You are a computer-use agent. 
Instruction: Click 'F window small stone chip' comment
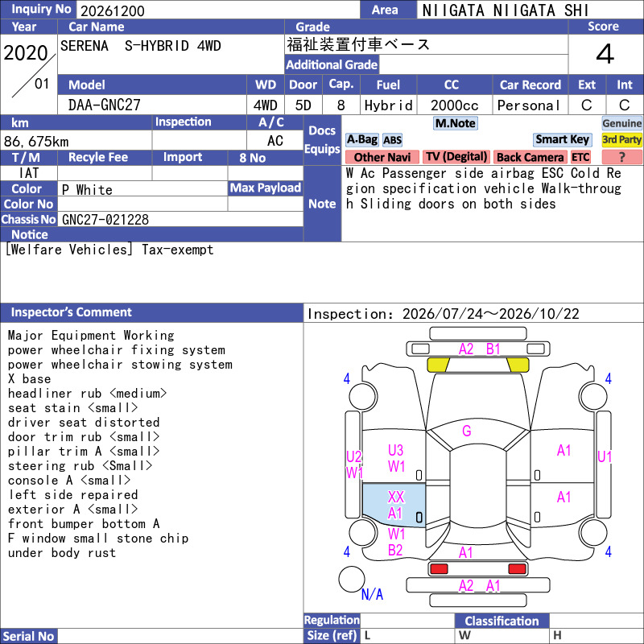point(98,539)
